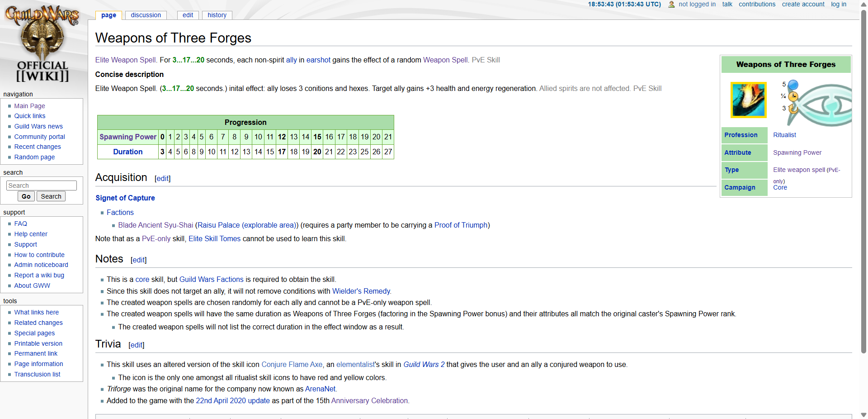The image size is (868, 419).
Task: Follow the Wielder's Remedy link
Action: pyautogui.click(x=361, y=291)
